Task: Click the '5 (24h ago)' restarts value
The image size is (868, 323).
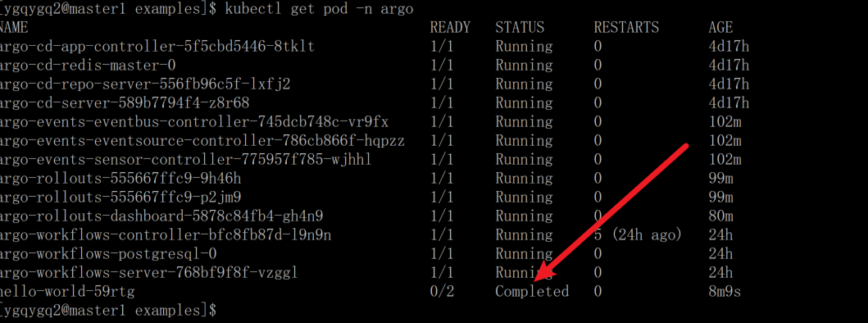Action: click(638, 235)
